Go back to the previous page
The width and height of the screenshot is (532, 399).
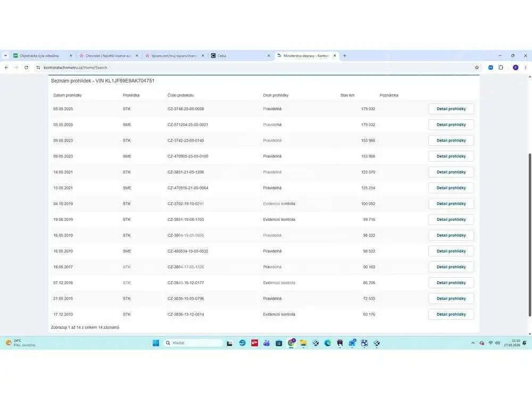coord(6,68)
